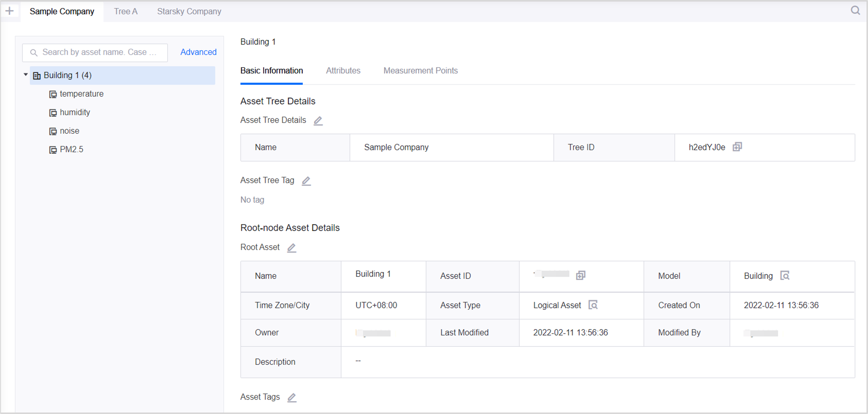868x414 pixels.
Task: Click pencil icon beside Asset Tags
Action: click(291, 398)
